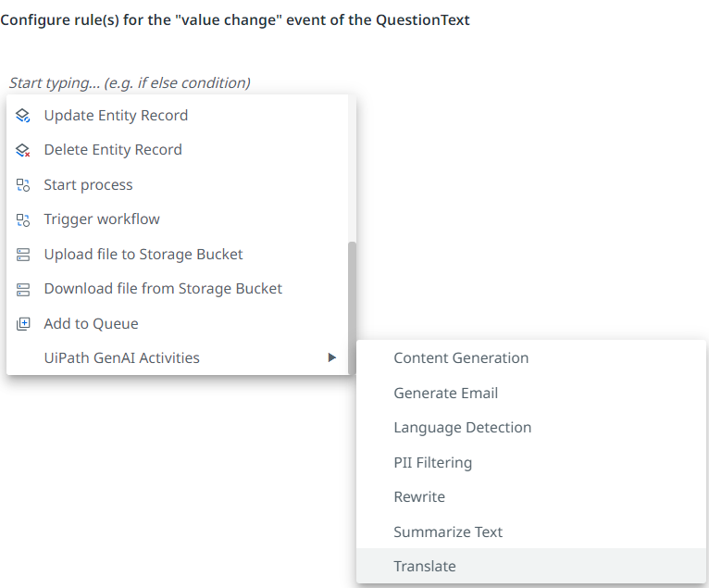The width and height of the screenshot is (709, 588).
Task: Choose Content Generation activity
Action: (461, 358)
